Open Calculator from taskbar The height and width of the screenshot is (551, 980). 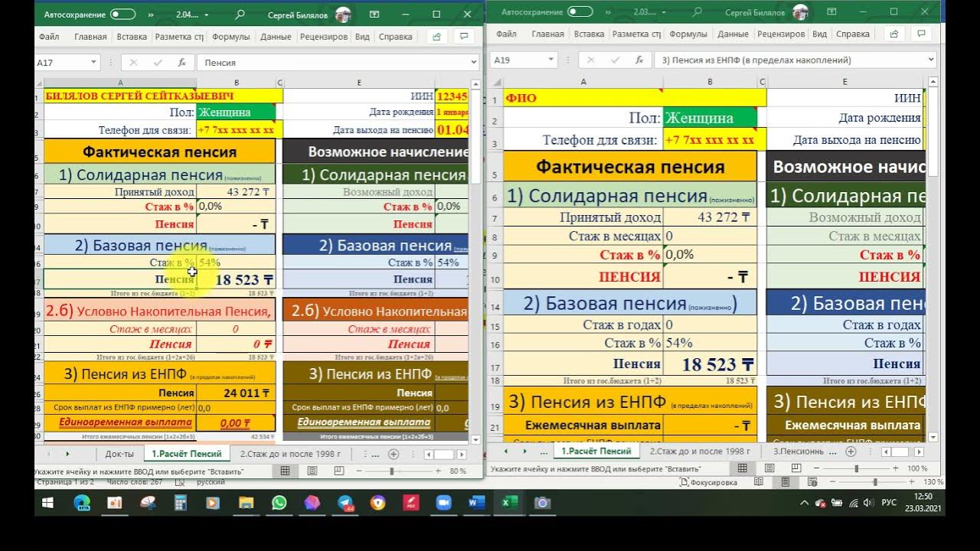[180, 503]
